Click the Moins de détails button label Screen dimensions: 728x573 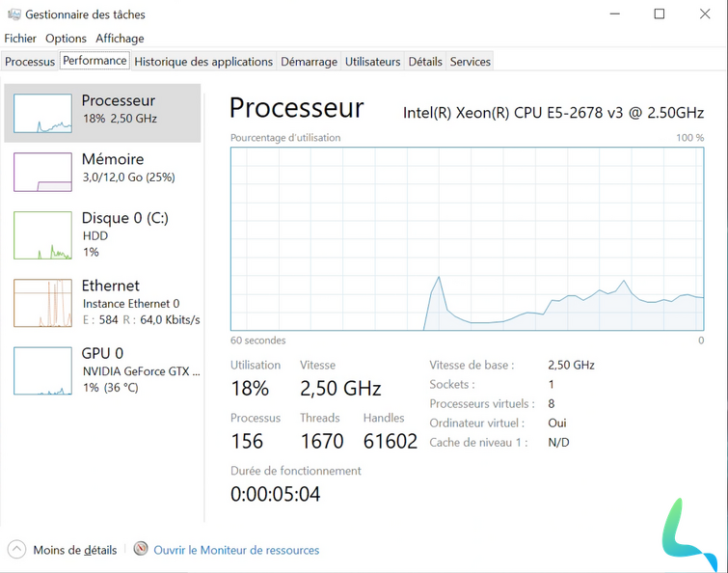coord(75,550)
